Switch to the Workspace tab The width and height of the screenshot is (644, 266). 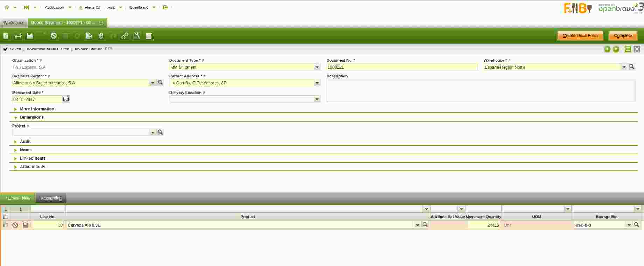(14, 23)
